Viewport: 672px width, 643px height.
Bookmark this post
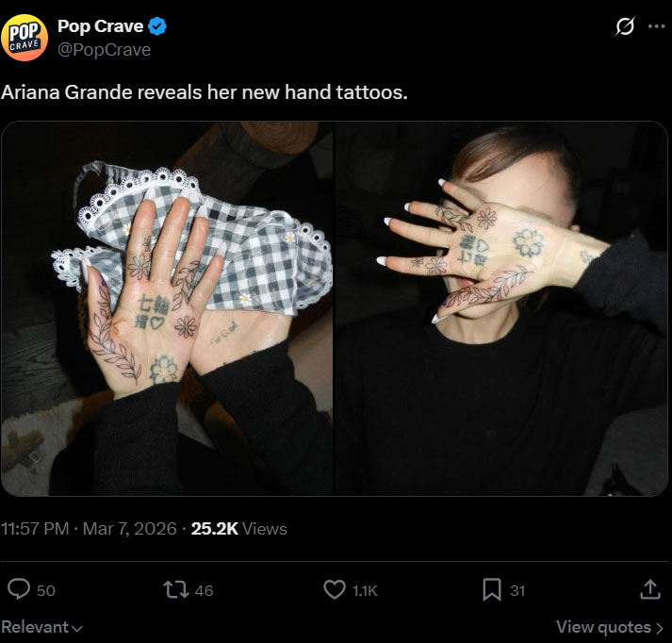pyautogui.click(x=491, y=589)
